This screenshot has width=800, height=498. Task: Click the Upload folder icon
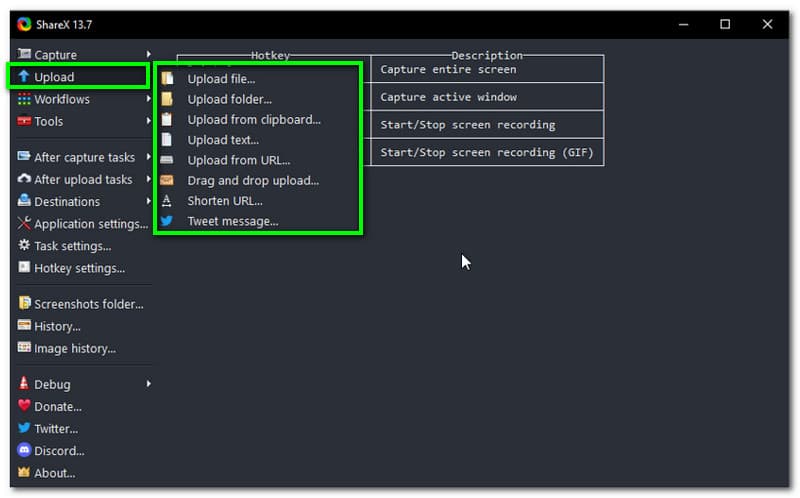(167, 99)
